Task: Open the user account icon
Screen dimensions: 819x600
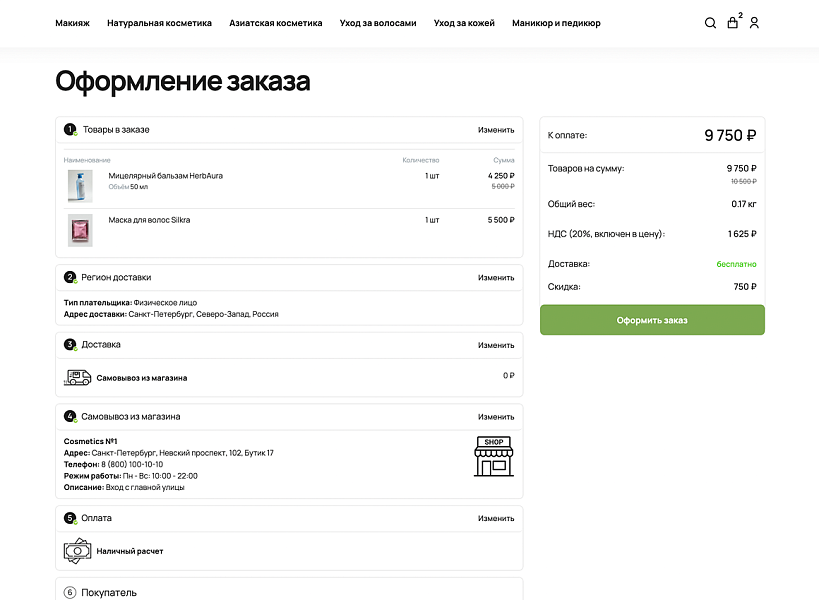Action: pyautogui.click(x=755, y=23)
